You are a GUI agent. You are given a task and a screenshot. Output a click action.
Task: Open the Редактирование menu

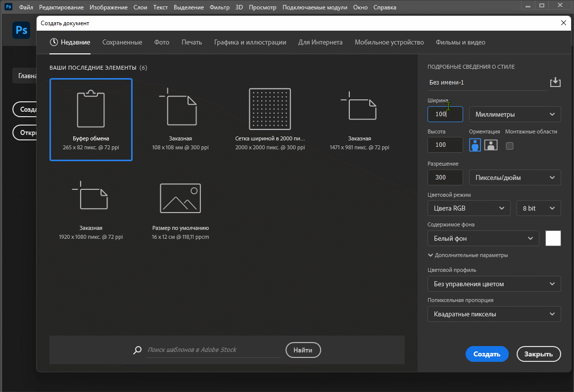point(61,7)
